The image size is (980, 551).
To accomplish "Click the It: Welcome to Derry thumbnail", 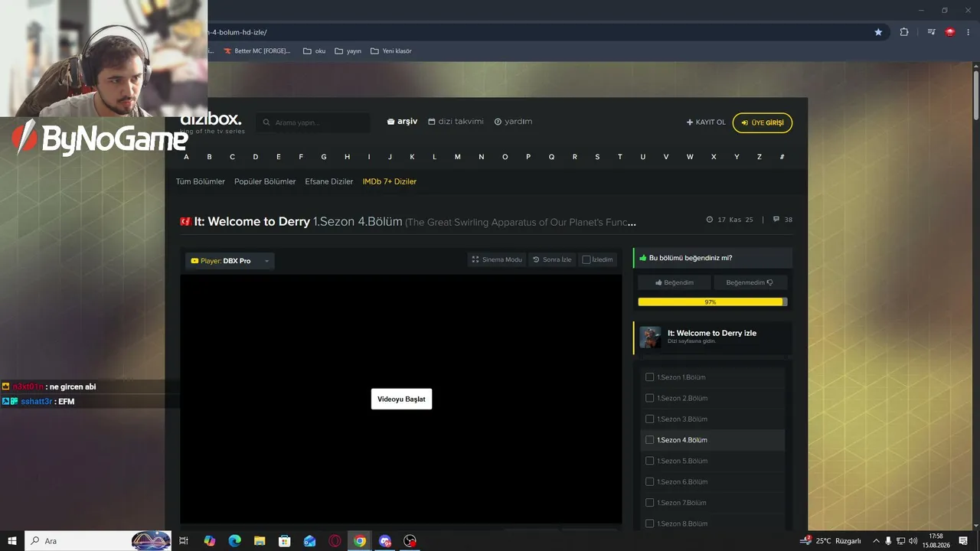I will coord(650,337).
